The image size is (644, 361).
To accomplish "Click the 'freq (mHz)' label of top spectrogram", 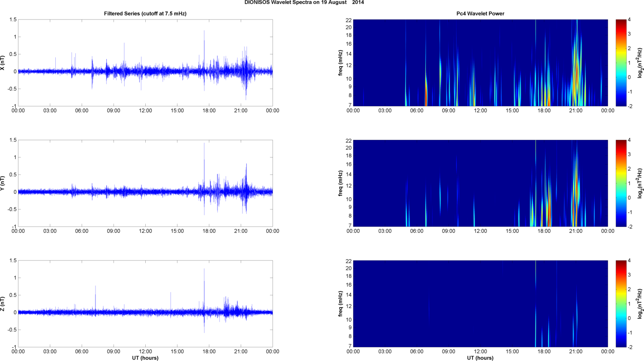I will tap(341, 63).
